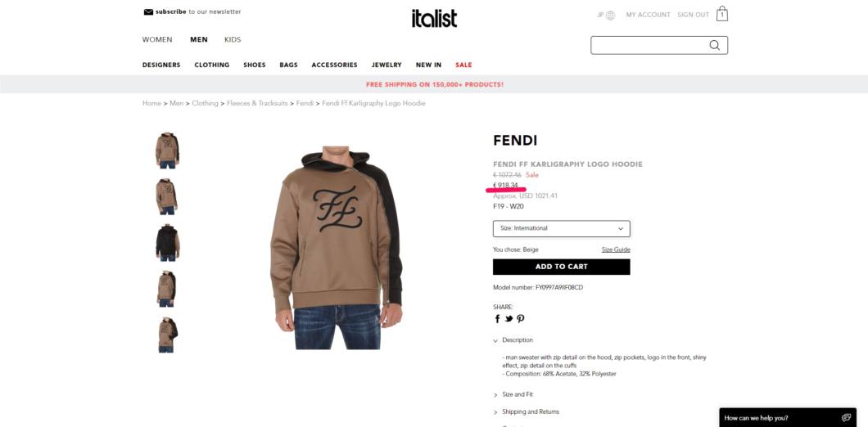Switch to the WOMEN section

pos(157,40)
